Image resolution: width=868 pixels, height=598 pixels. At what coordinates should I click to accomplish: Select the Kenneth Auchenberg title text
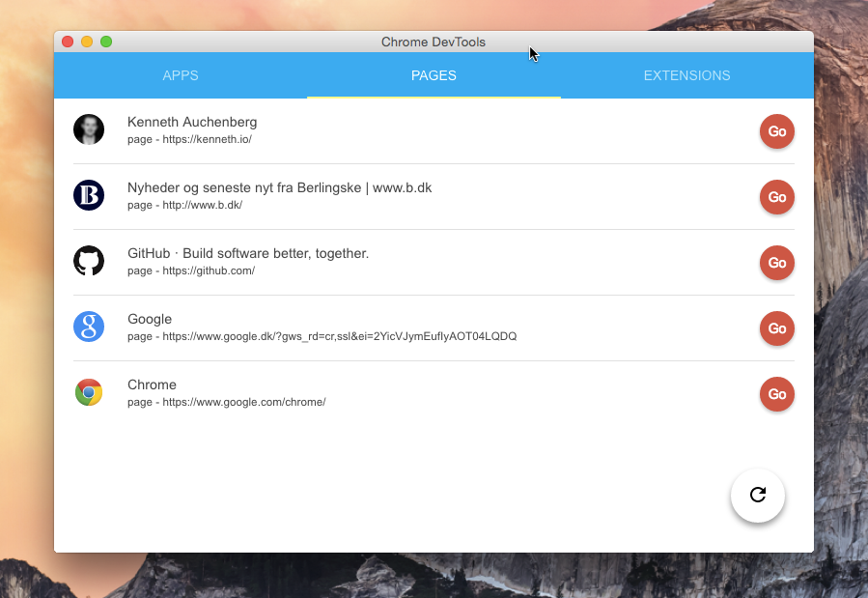point(192,123)
